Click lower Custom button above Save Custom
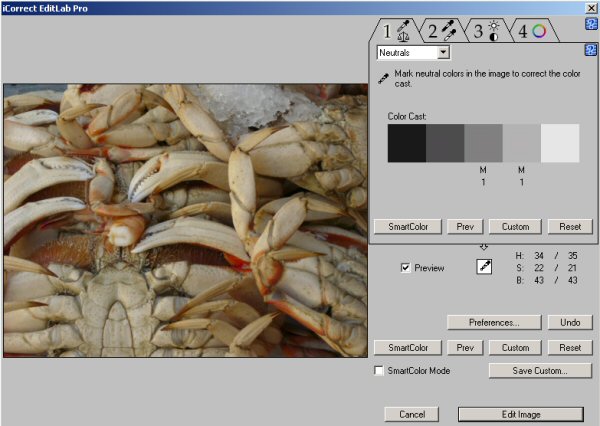 tap(515, 348)
